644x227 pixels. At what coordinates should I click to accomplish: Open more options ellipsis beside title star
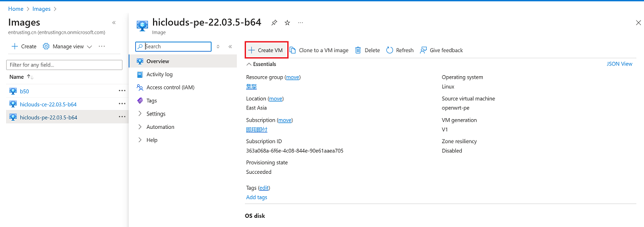(x=300, y=23)
